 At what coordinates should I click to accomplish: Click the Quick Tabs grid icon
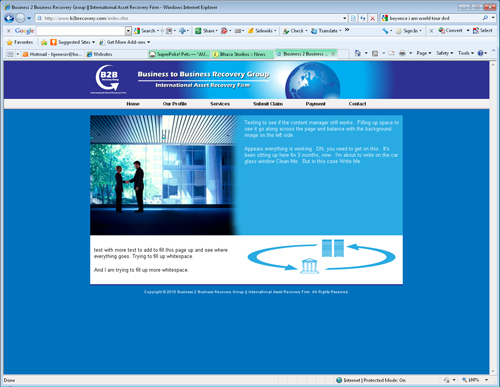[10, 54]
